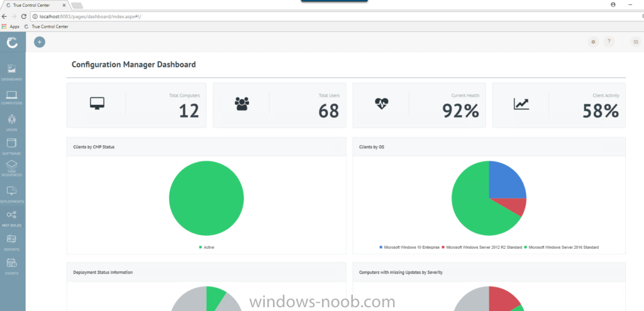
Task: Minimize the browser window
Action: coord(630,4)
